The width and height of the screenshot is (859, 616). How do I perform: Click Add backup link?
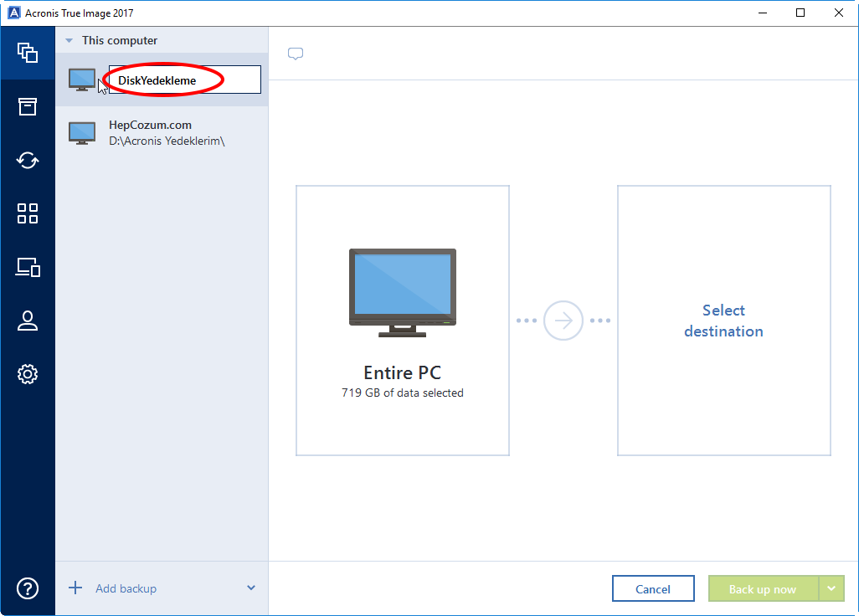point(126,588)
